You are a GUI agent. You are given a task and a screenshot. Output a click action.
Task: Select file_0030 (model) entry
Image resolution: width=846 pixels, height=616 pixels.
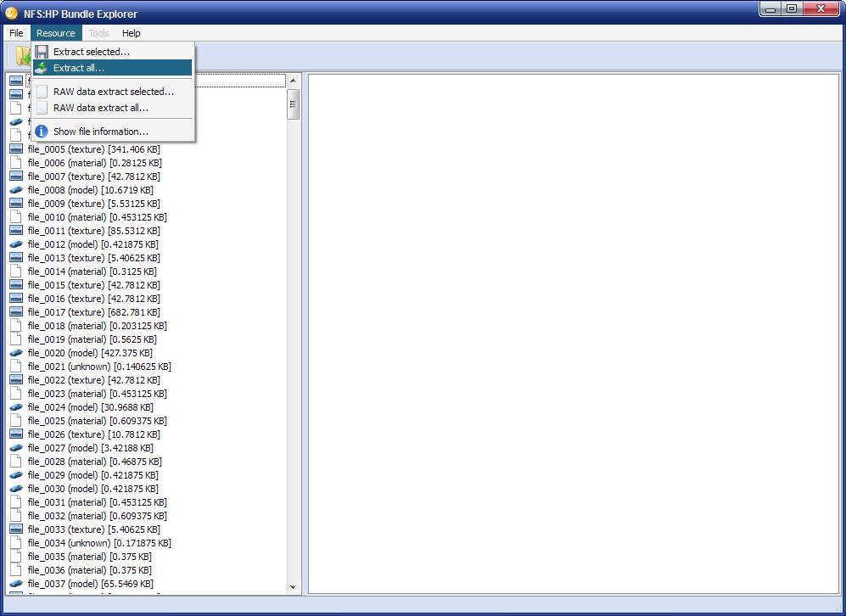click(92, 489)
